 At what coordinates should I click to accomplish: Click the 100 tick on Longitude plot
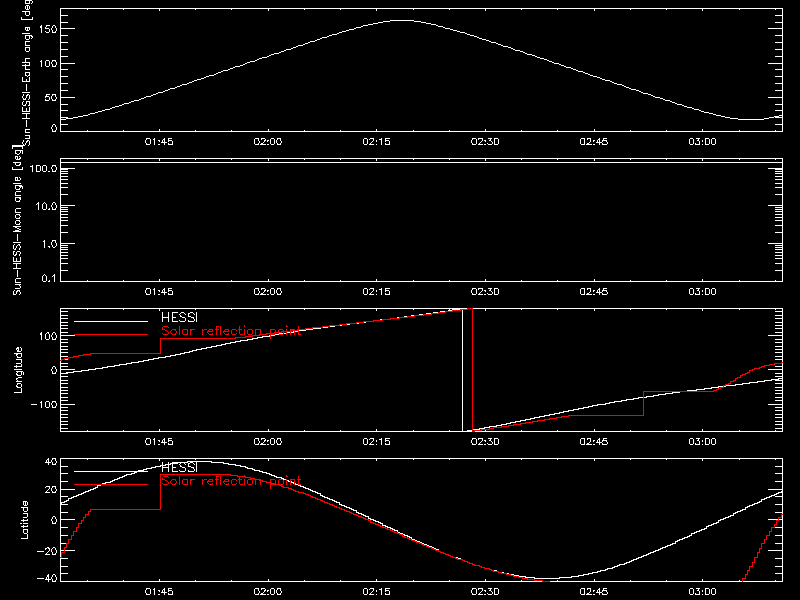click(x=47, y=336)
